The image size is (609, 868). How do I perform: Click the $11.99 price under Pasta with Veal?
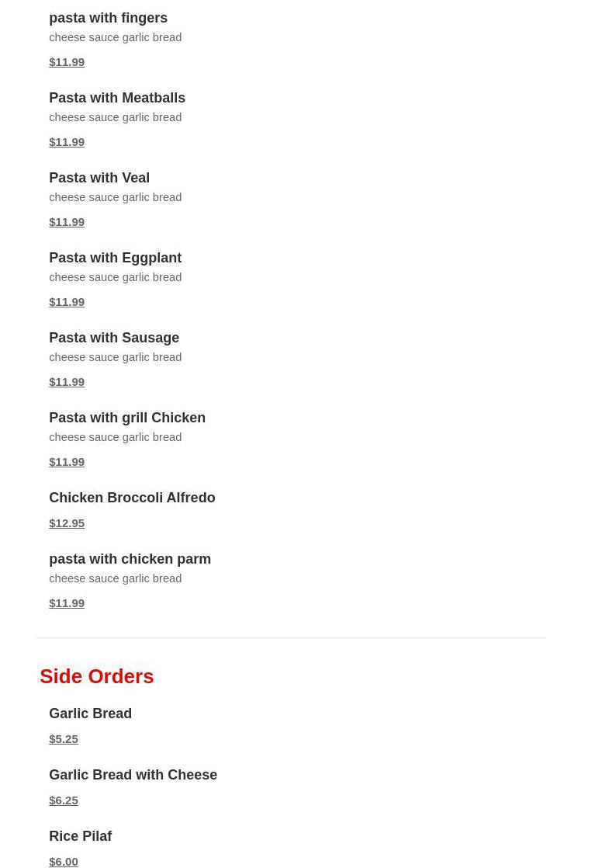[67, 222]
